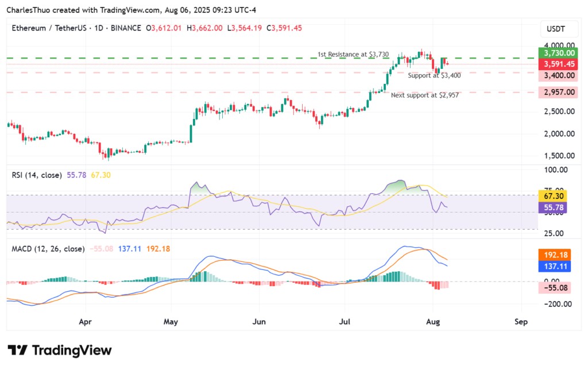Click the Sep label on time axis
Viewport: 588px width, 370px height.
(521, 322)
